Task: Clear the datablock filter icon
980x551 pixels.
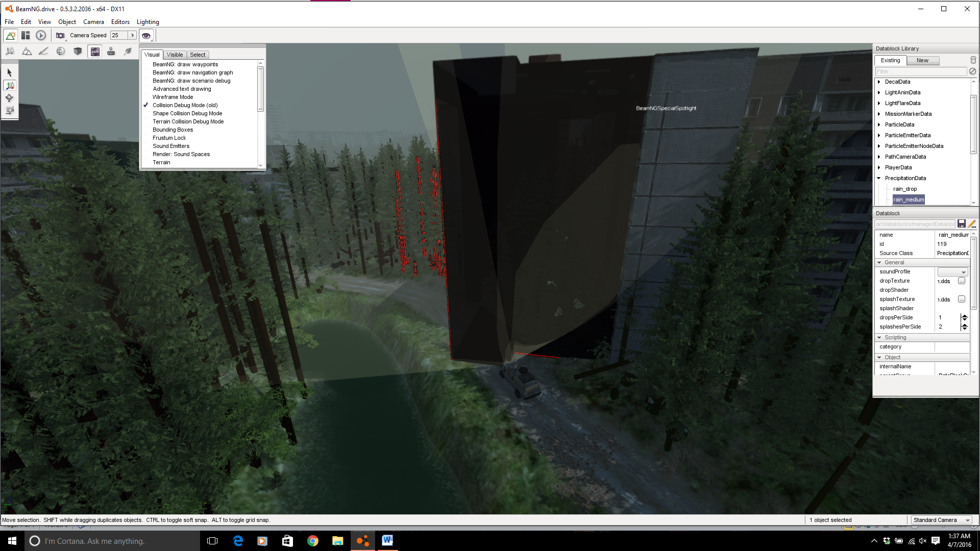Action: [x=973, y=71]
